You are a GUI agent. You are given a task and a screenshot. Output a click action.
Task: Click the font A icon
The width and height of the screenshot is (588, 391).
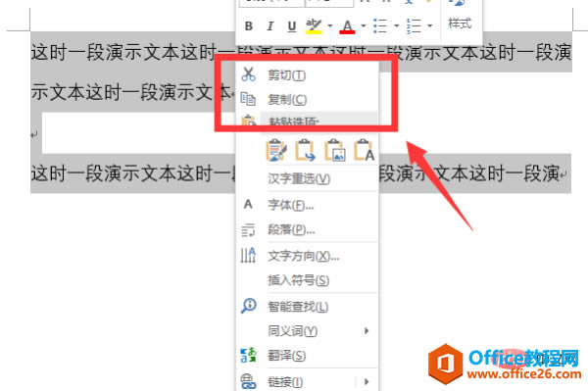click(x=248, y=204)
